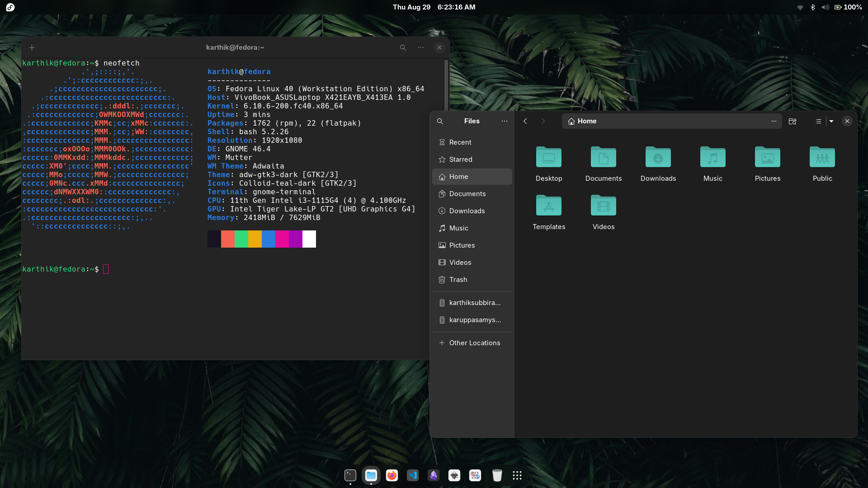Open Pictures from the Files sidebar

(472, 245)
